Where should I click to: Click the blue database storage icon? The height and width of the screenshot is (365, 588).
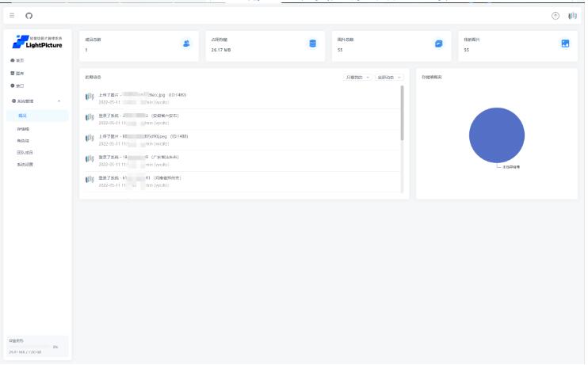coord(312,44)
